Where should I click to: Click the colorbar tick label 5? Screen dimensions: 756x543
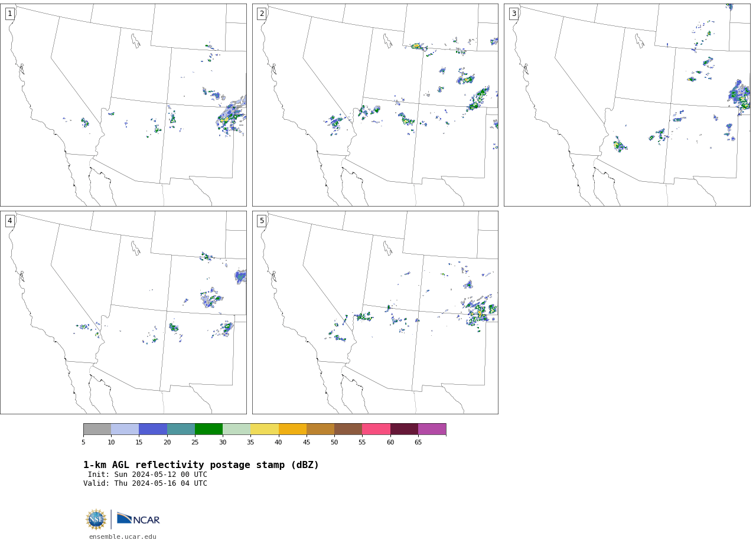pos(83,442)
